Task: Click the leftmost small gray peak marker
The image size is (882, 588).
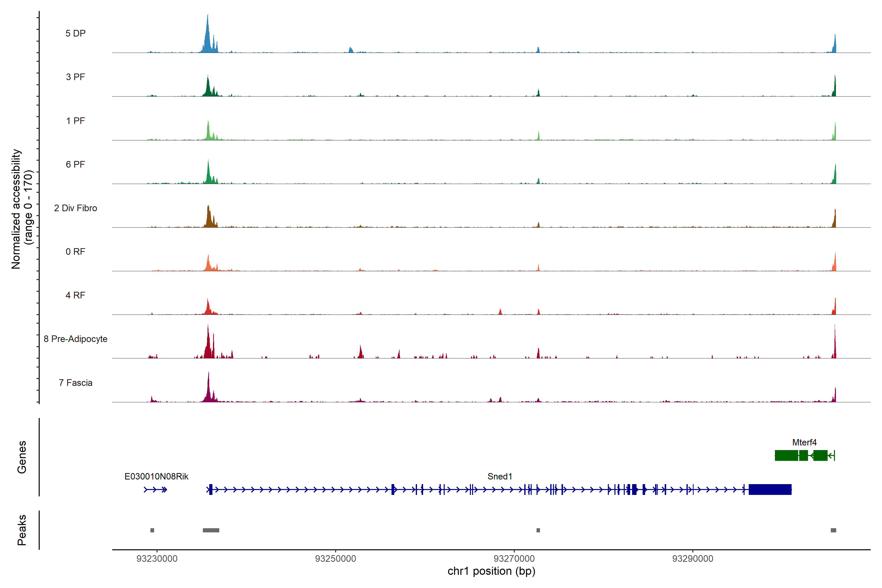Action: click(x=152, y=530)
